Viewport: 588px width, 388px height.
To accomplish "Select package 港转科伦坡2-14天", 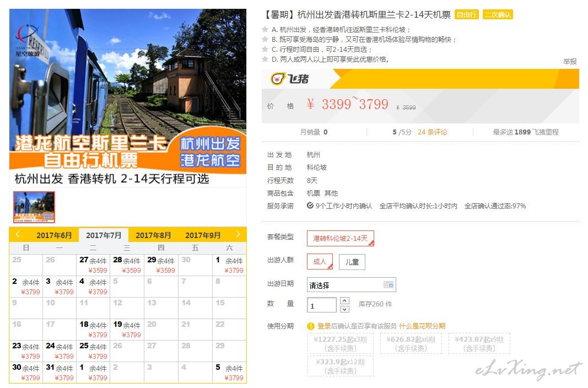I will pyautogui.click(x=341, y=239).
